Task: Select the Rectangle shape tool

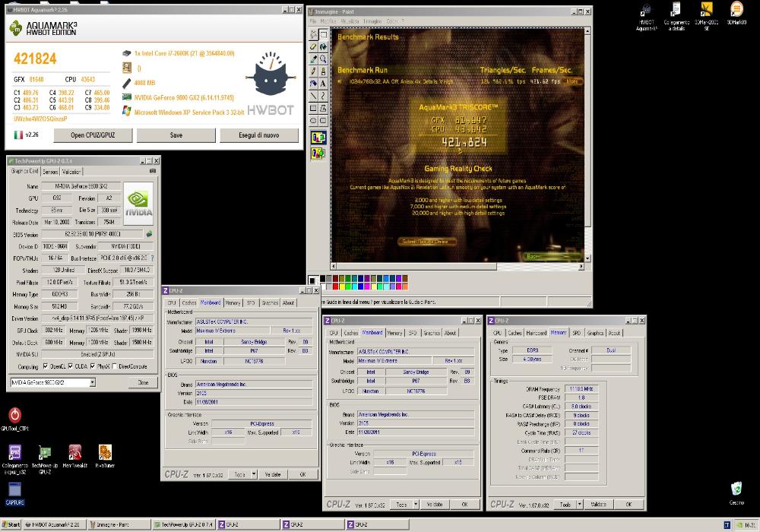Action: pyautogui.click(x=313, y=108)
